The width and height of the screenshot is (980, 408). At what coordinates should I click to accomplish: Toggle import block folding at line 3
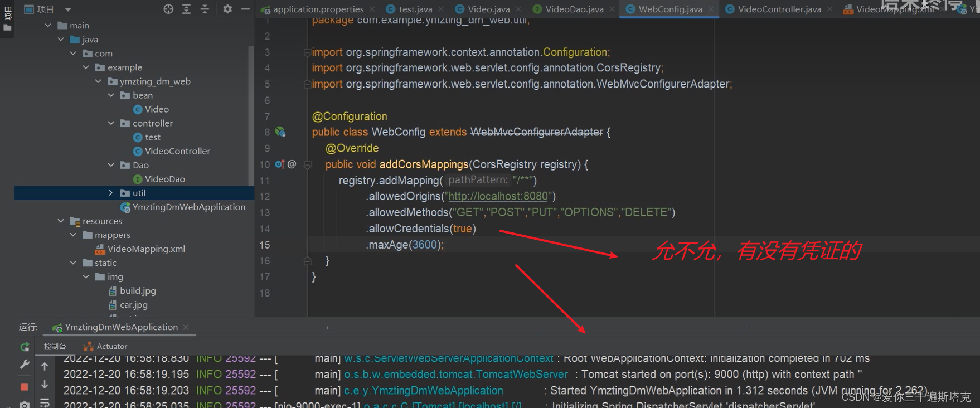click(307, 52)
